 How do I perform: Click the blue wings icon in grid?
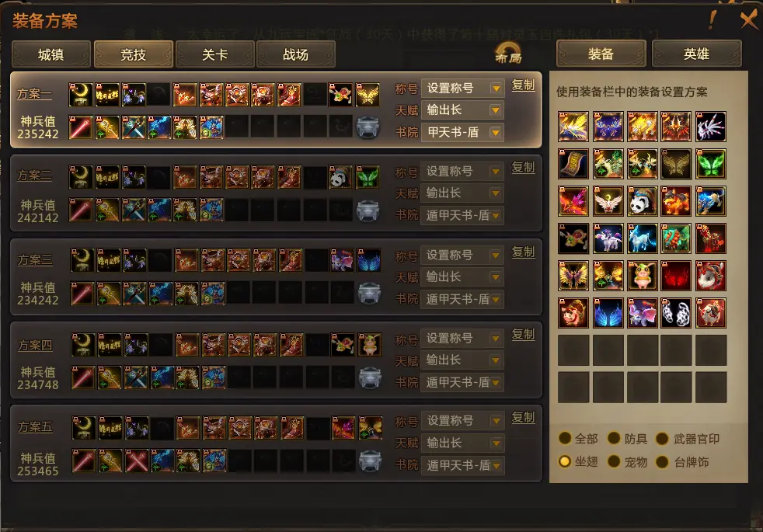click(608, 313)
